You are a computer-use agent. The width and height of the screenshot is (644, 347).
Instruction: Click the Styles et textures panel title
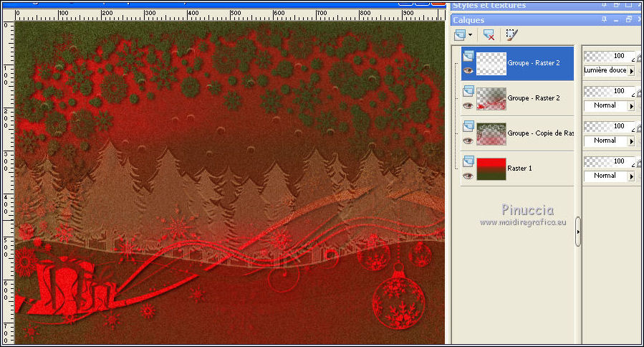click(x=489, y=5)
